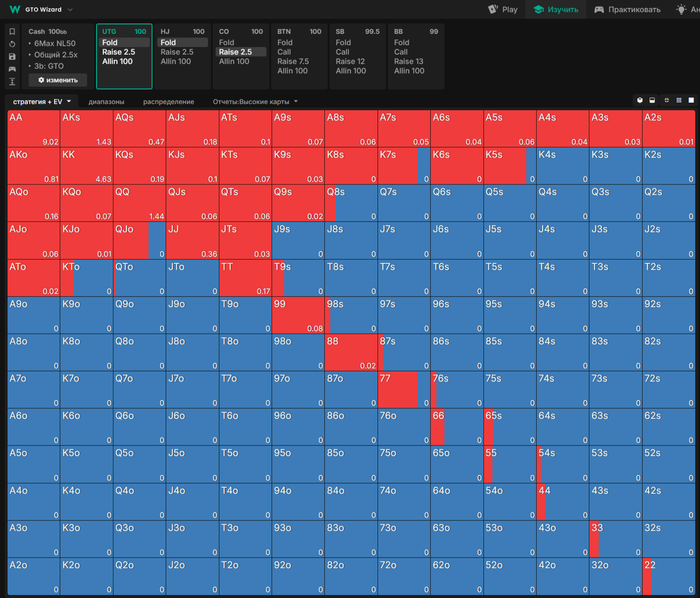Select the KK hand cell
This screenshot has width=700, height=598.
(87, 166)
